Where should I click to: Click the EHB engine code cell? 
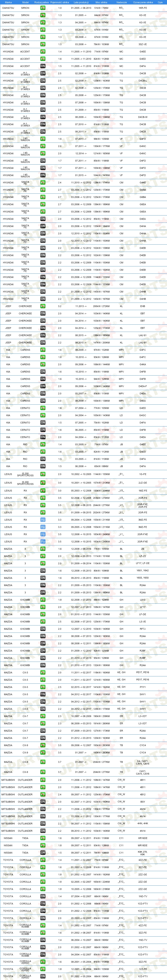[x=143, y=306]
